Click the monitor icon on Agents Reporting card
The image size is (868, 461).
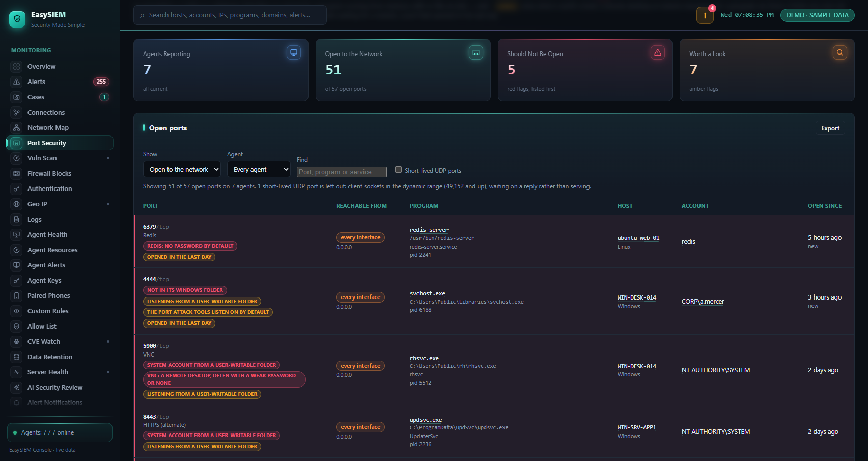tap(294, 52)
